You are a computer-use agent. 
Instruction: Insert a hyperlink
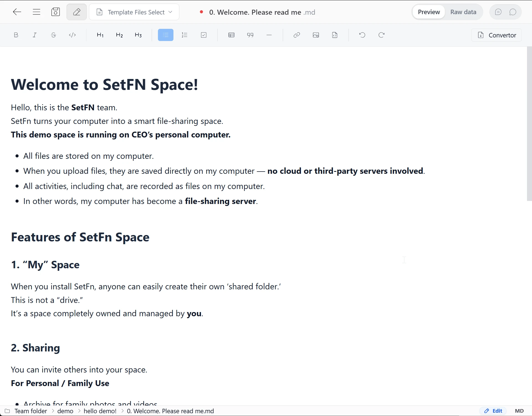tap(297, 35)
